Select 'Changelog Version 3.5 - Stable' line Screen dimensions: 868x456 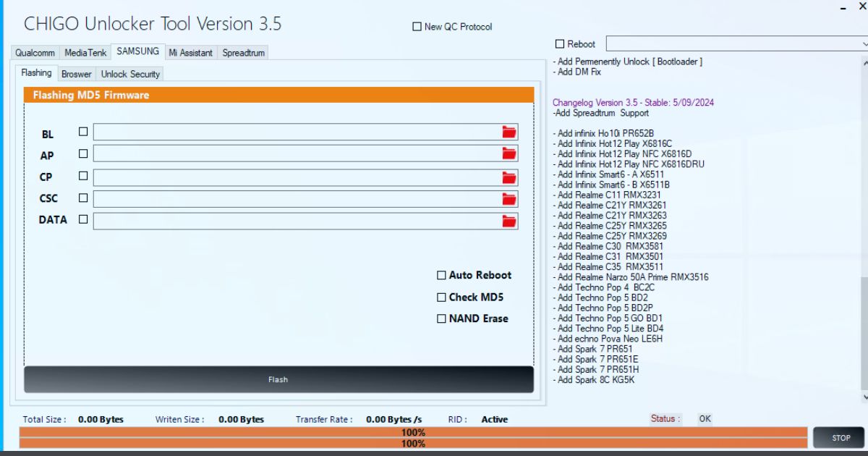point(633,103)
